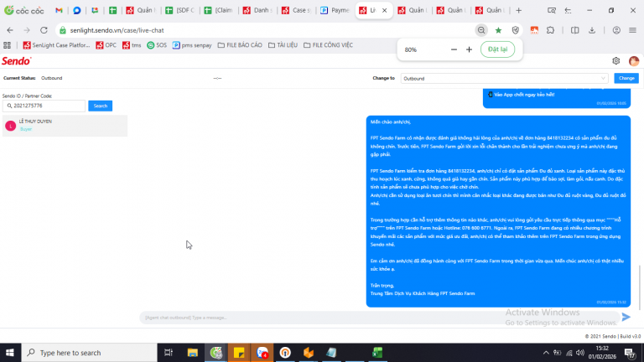Open Zalo from taskbar
Viewport: 644px width, 362px height.
262,353
